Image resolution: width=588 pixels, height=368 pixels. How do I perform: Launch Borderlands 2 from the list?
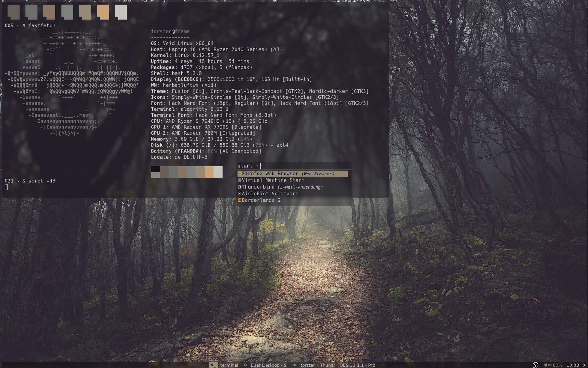(x=261, y=200)
